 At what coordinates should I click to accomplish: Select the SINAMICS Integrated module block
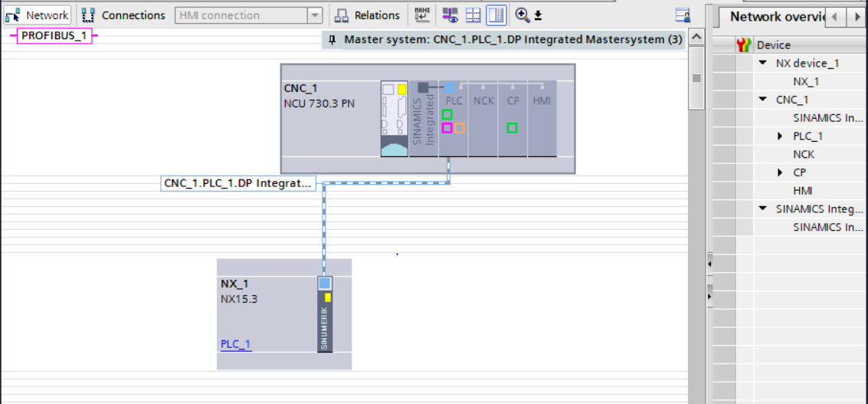pos(424,119)
